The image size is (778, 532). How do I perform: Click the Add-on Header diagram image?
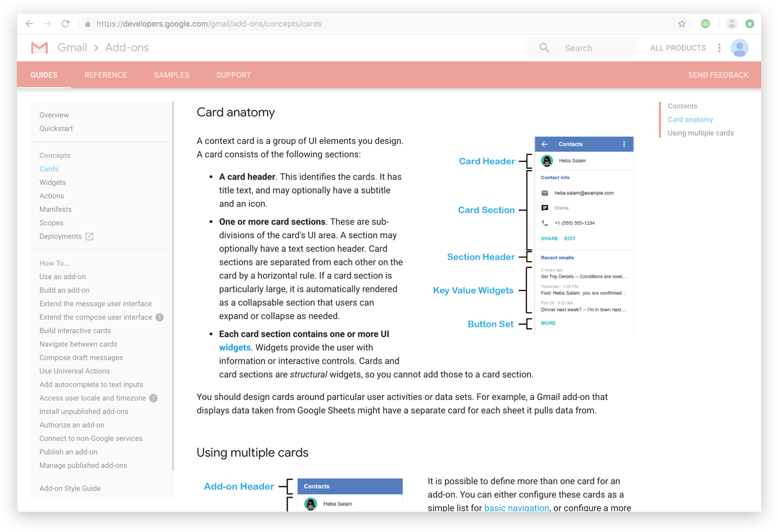point(303,495)
